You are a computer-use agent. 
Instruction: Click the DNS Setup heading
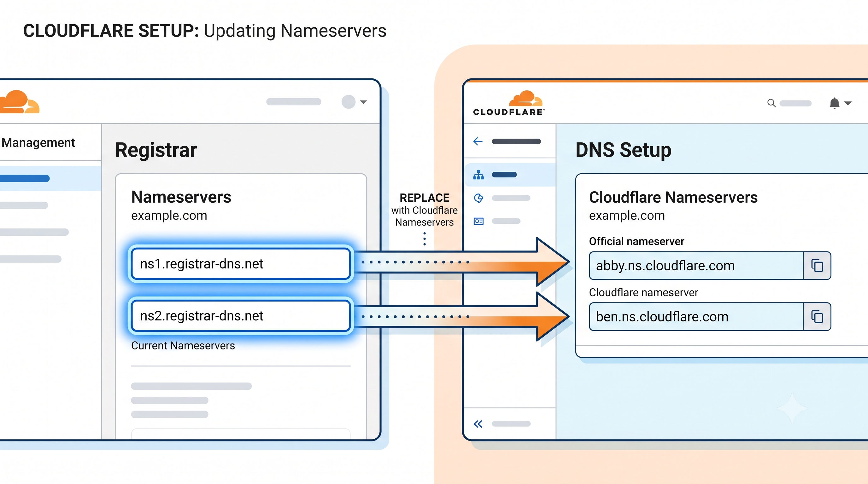pos(623,150)
